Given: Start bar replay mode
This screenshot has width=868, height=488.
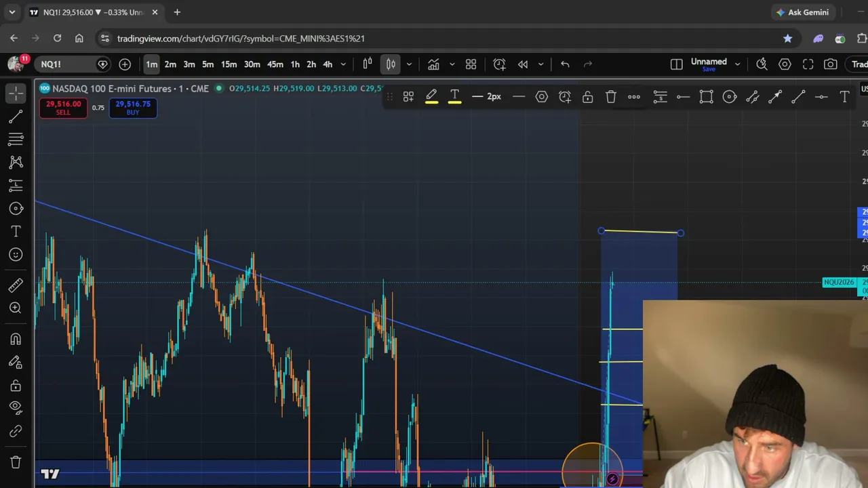Looking at the screenshot, I should tap(523, 64).
